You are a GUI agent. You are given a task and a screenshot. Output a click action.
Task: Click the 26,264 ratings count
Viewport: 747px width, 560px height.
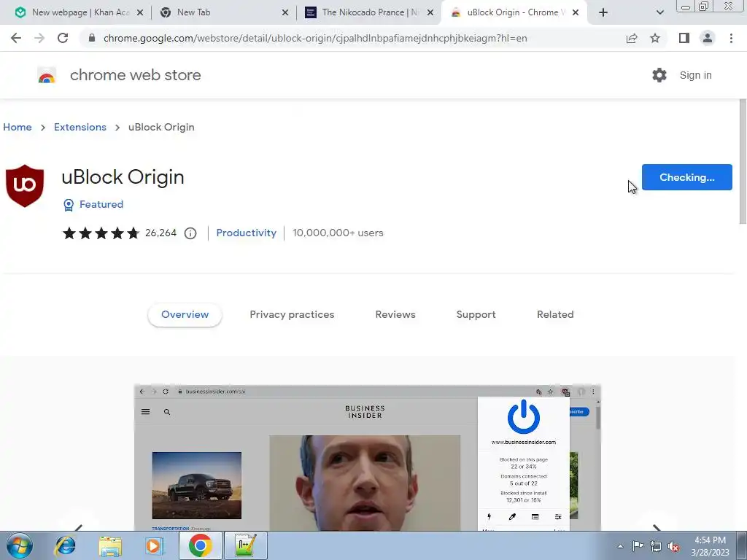(x=160, y=233)
